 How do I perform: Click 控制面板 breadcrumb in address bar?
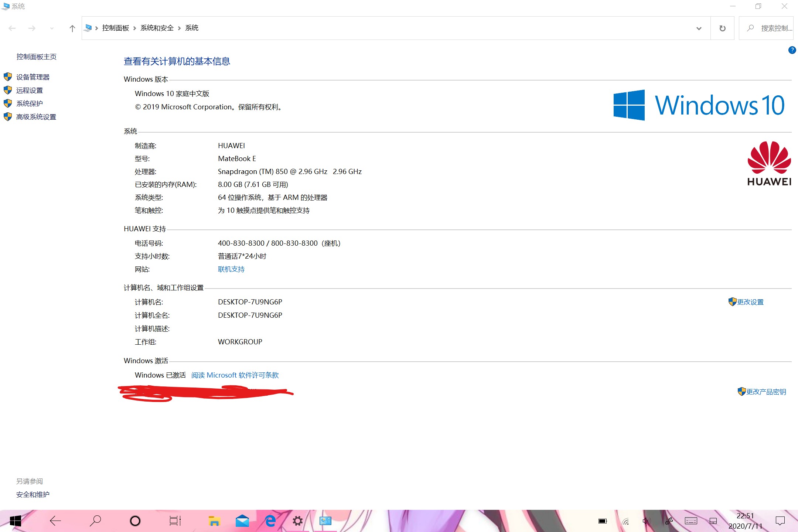116,28
